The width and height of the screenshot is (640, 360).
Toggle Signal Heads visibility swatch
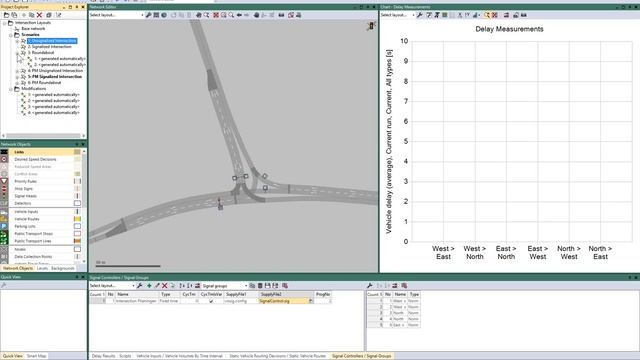point(77,196)
